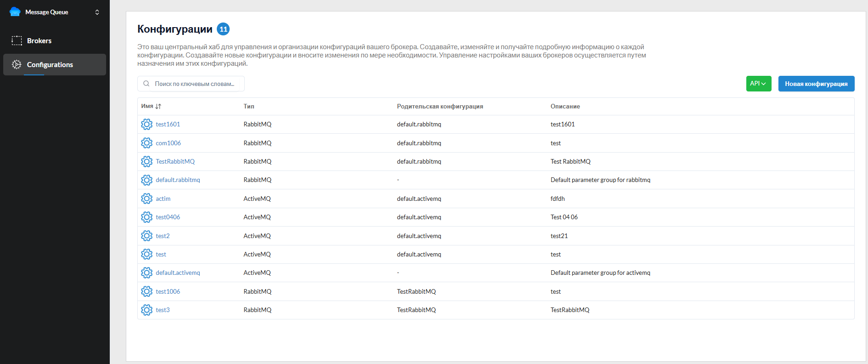Viewport: 868px width, 364px height.
Task: Click the Конфигурации page heading
Action: click(175, 29)
